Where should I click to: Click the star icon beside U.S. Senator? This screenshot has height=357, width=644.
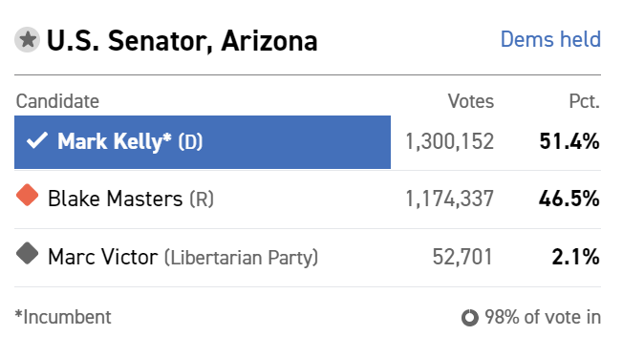[x=27, y=40]
